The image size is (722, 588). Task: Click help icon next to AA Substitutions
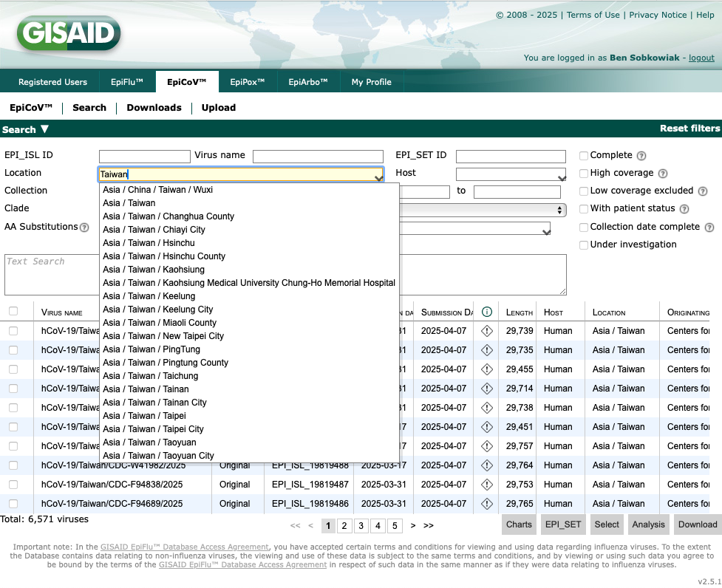point(84,228)
